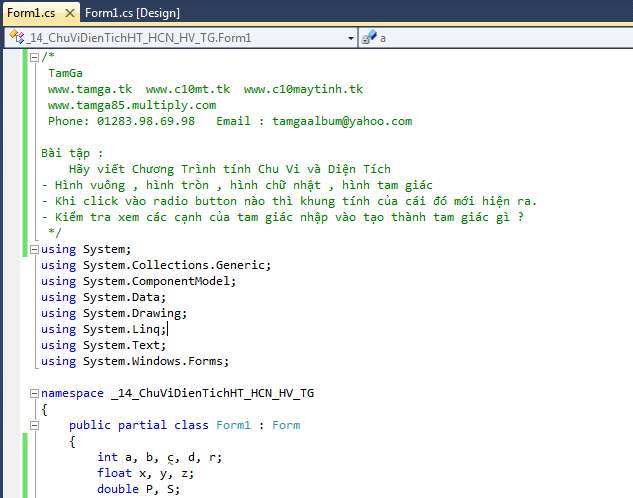Screen dimensions: 633x498
Task: Click the field icon next to member a
Action: [x=369, y=37]
